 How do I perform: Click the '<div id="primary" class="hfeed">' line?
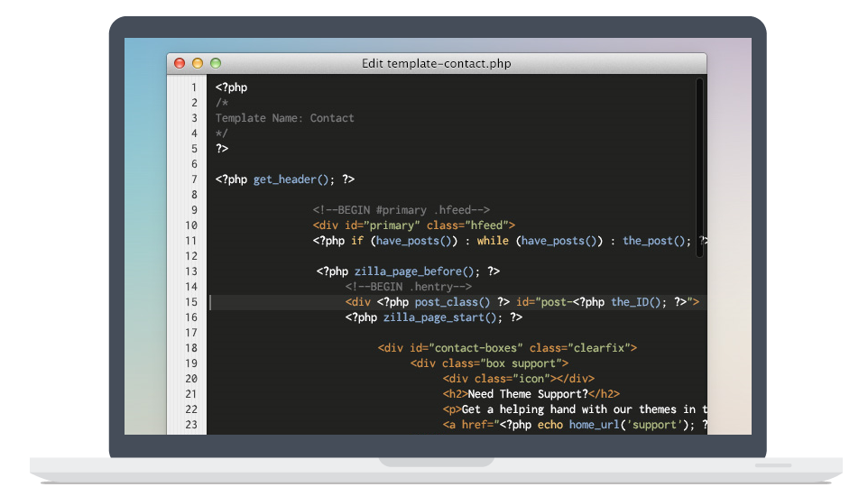pyautogui.click(x=414, y=225)
